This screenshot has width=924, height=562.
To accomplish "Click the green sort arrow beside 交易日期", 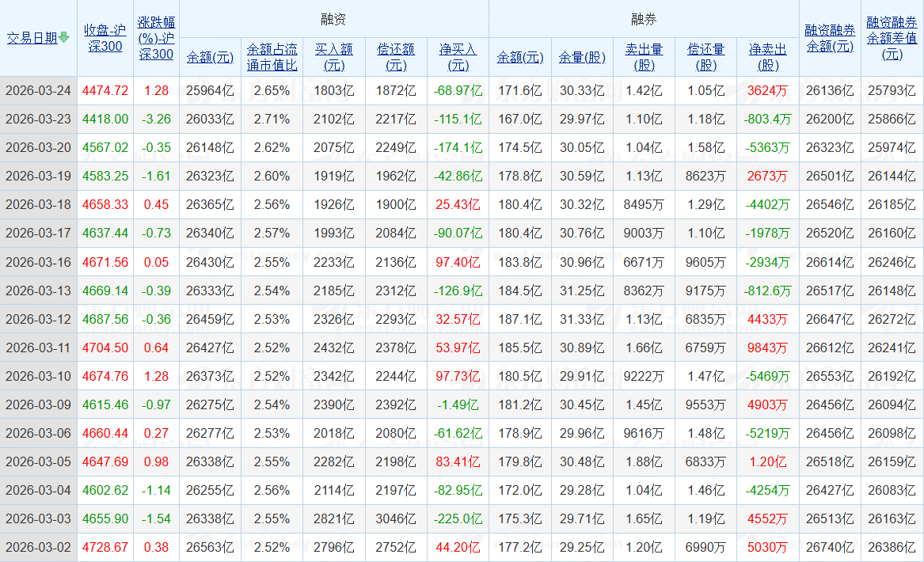I will 63,38.
